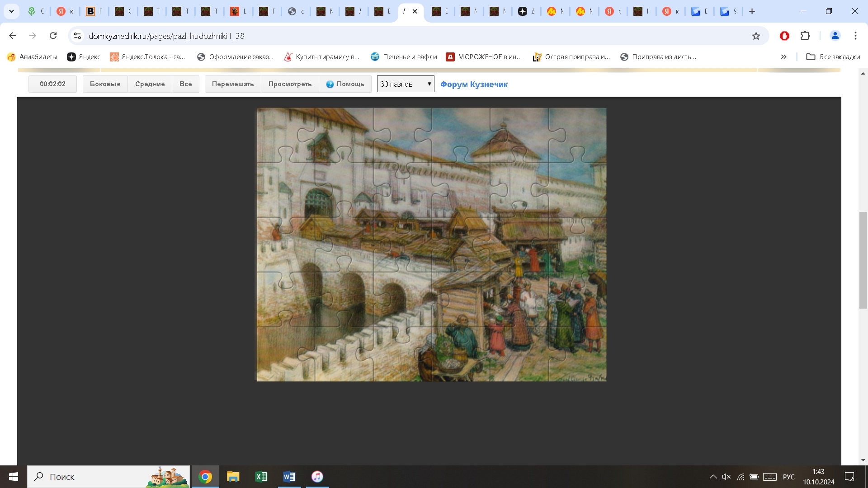The image size is (868, 488).
Task: Show only Средние middle pieces
Action: tap(150, 84)
